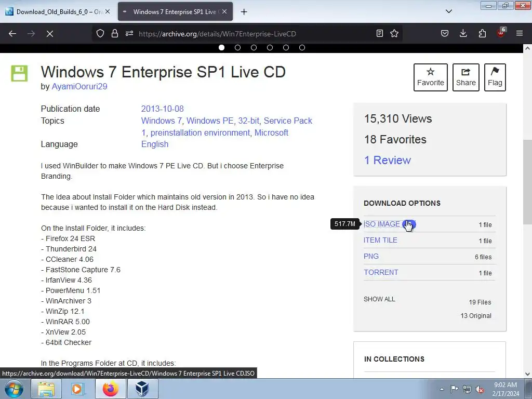532x399 pixels.
Task: View site security padlock info
Action: click(115, 34)
